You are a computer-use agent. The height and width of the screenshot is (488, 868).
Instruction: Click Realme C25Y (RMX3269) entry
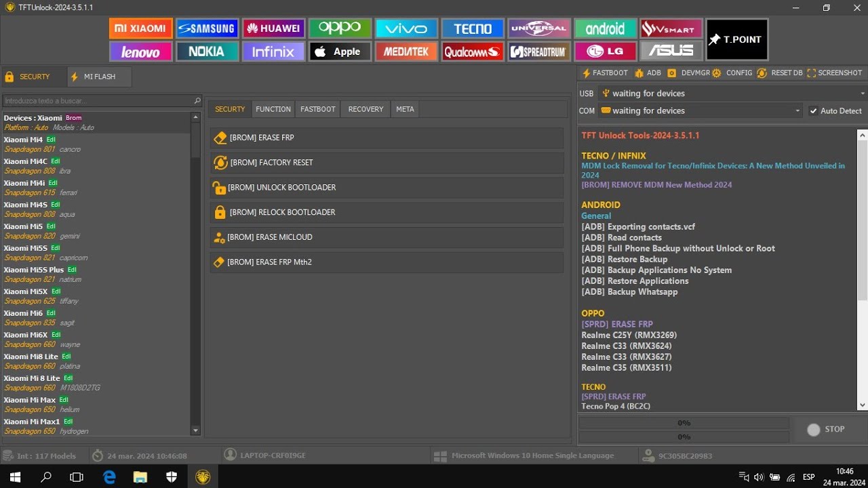tap(629, 335)
